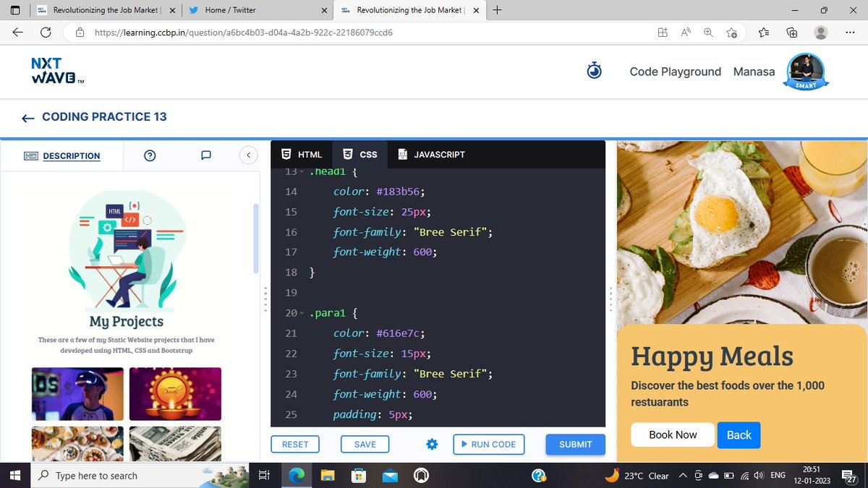Collapse the description panel chevron
Screen dimensions: 868x488
(248, 155)
